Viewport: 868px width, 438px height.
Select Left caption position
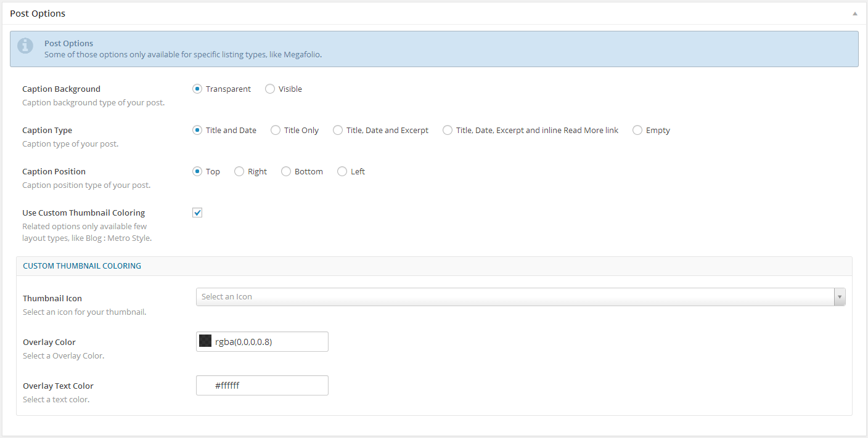(x=342, y=171)
